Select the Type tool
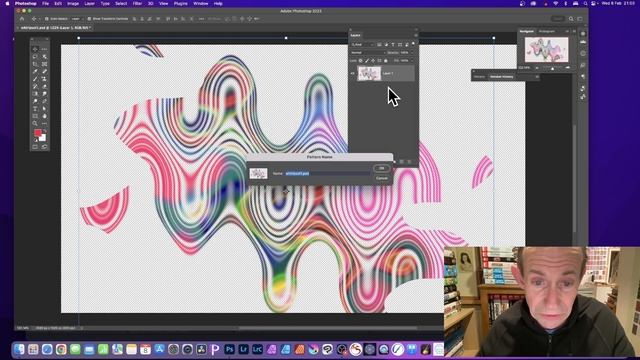The image size is (640, 360). click(x=35, y=109)
